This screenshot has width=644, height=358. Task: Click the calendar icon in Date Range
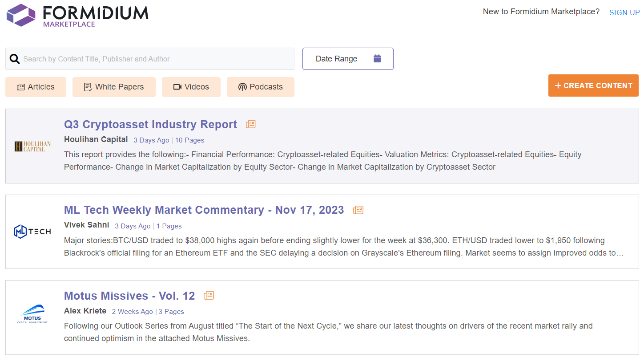click(x=377, y=58)
